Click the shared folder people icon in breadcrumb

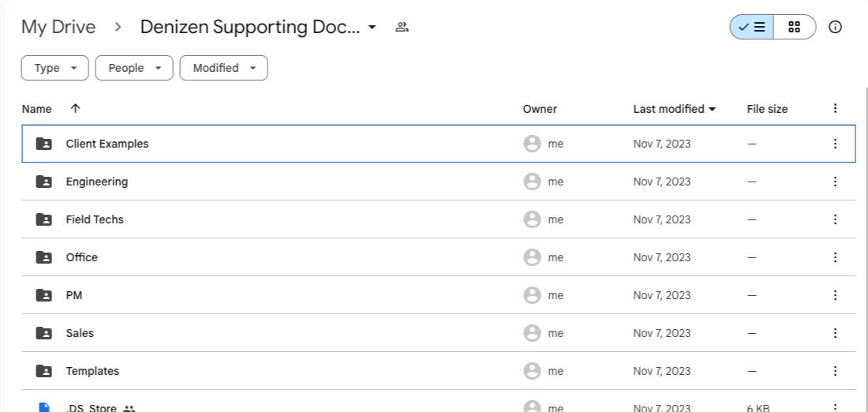[x=402, y=28]
